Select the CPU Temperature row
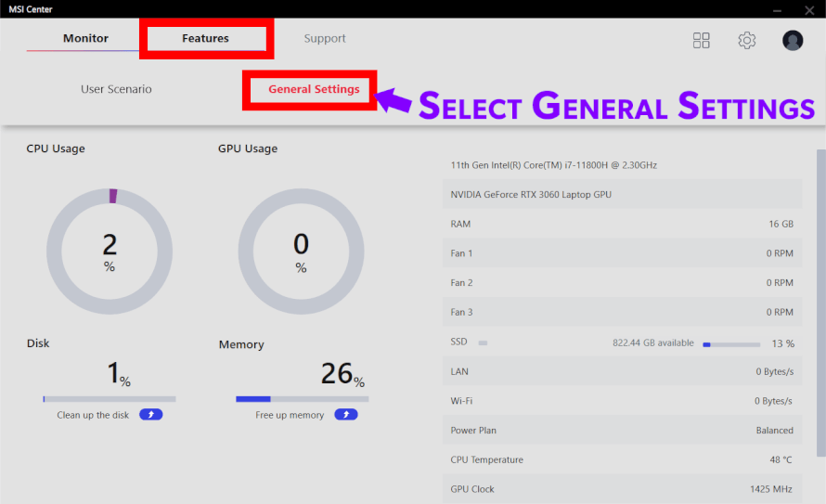The height and width of the screenshot is (504, 826). [x=622, y=460]
